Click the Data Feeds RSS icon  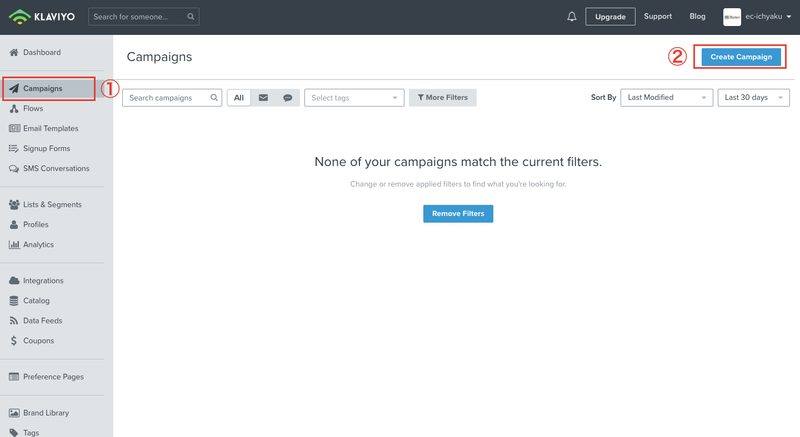point(14,321)
